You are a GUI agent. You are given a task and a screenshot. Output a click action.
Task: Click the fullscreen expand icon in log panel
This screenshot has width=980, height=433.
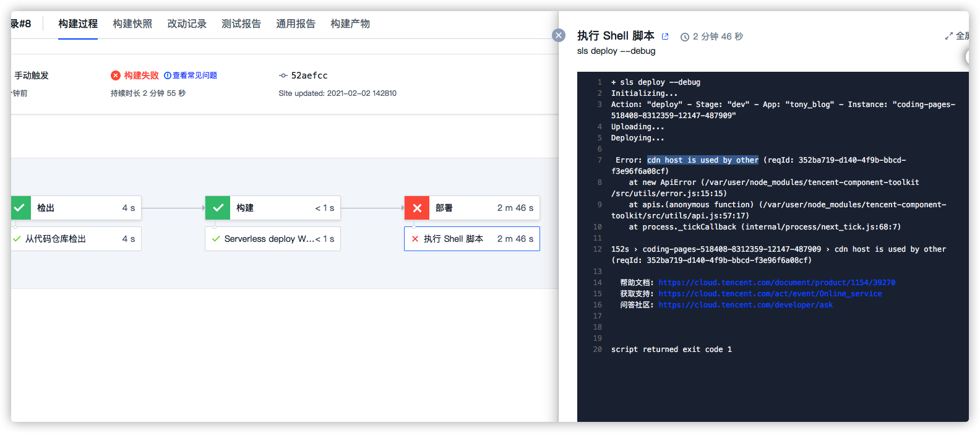(x=949, y=36)
